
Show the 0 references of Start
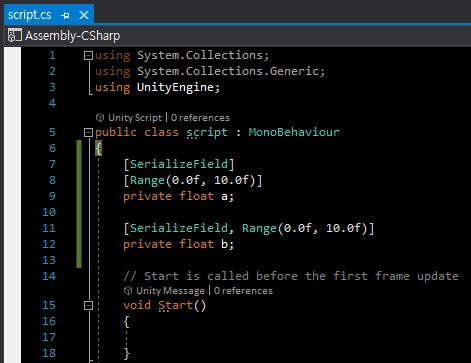(x=243, y=291)
